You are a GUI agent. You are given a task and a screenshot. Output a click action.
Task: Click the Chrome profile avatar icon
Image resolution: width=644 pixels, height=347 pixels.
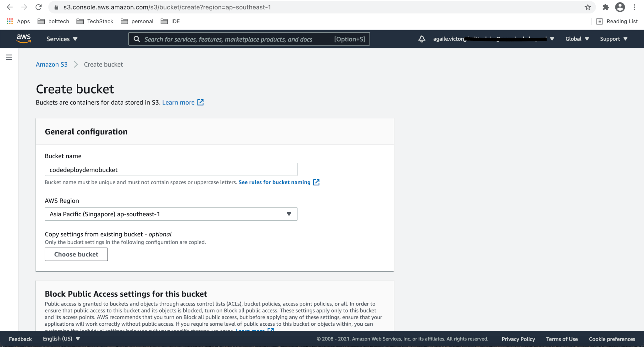pos(620,7)
